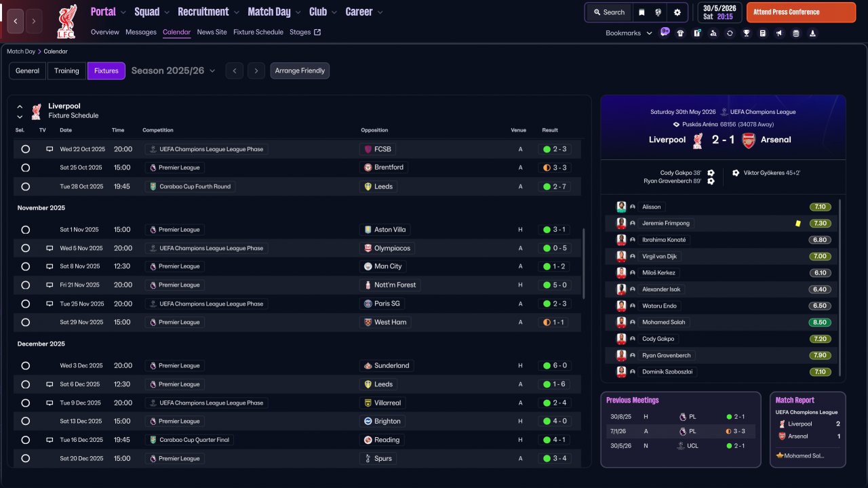
Task: Click the Paris SG club badge
Action: click(368, 304)
